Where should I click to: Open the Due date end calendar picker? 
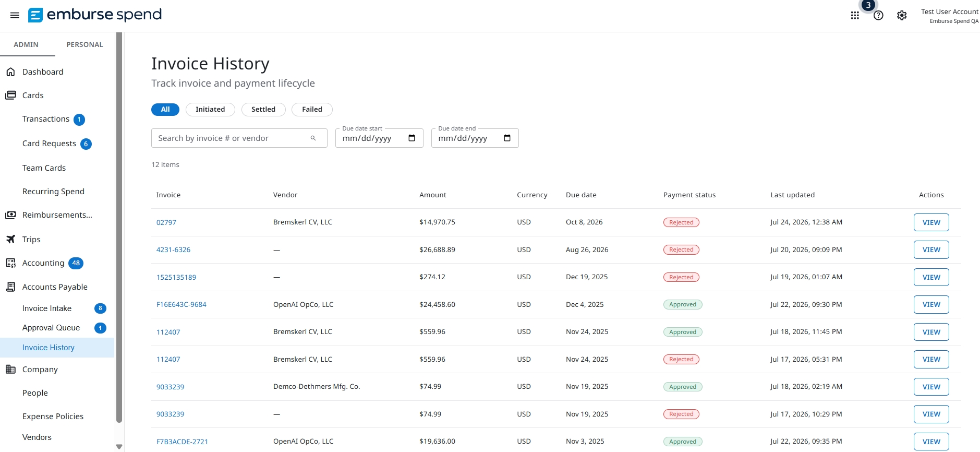tap(507, 138)
